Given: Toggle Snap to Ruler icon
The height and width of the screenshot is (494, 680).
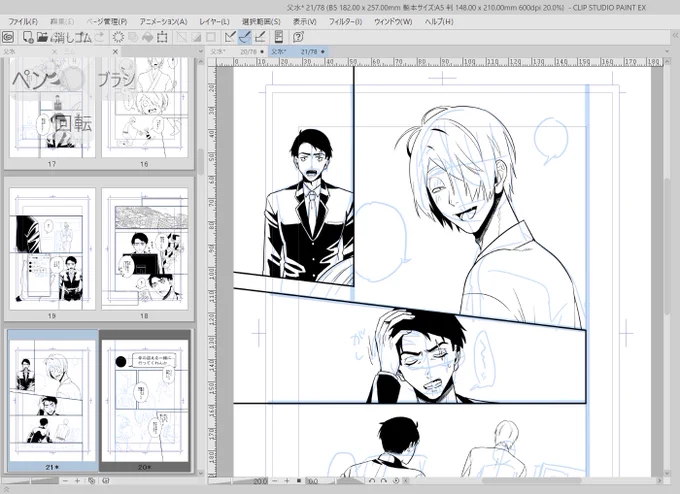Looking at the screenshot, I should point(230,37).
